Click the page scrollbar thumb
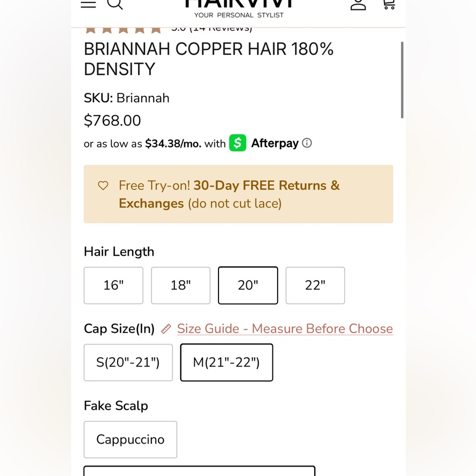This screenshot has height=476, width=476. (402, 80)
